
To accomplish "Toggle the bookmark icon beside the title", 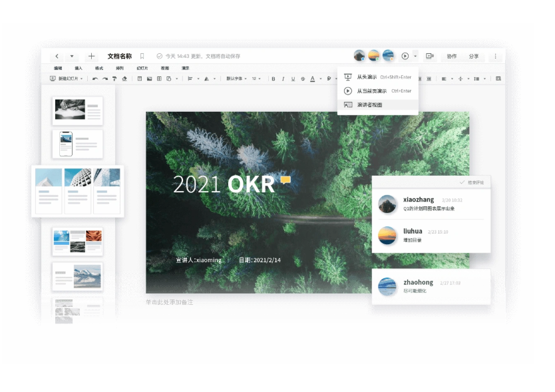I will click(142, 57).
